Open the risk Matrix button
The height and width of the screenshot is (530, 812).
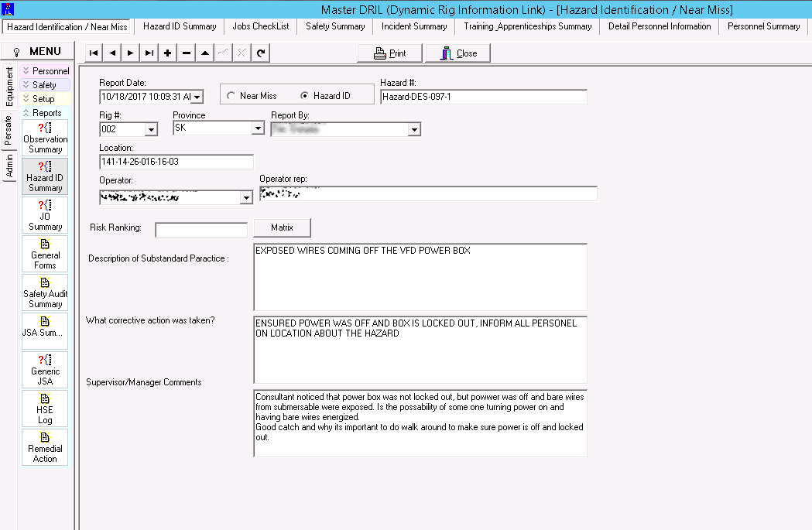pos(283,227)
